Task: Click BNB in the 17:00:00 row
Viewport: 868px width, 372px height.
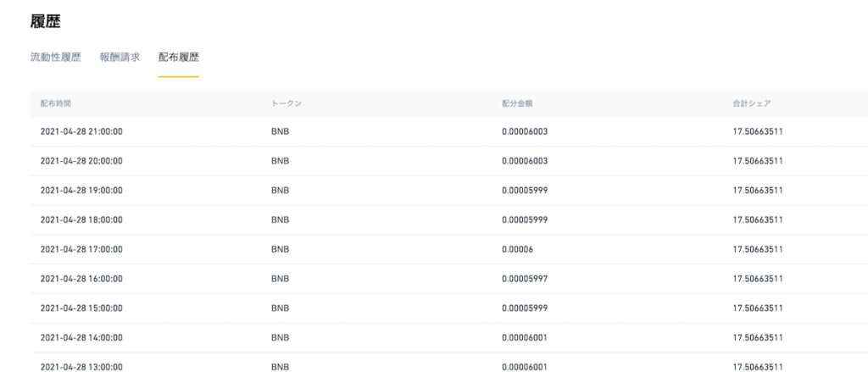Action: coord(280,249)
